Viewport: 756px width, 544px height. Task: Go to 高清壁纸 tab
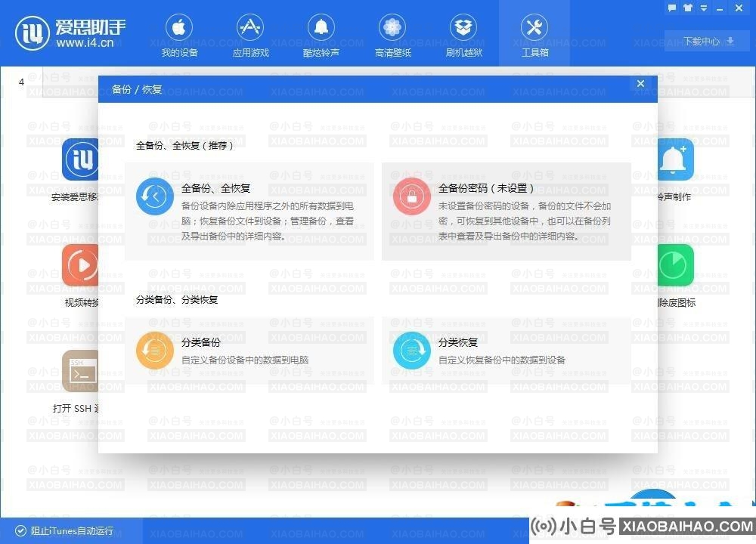[x=392, y=36]
